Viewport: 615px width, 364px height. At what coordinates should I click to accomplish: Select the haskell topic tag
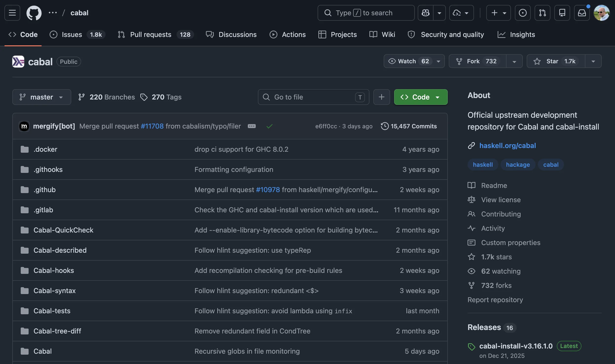(x=483, y=165)
